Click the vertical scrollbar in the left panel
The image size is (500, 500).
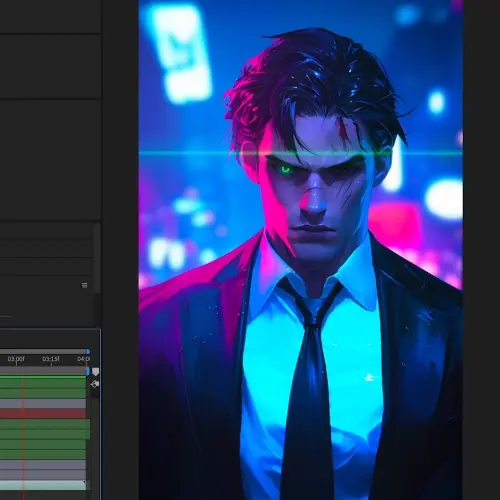(97, 258)
